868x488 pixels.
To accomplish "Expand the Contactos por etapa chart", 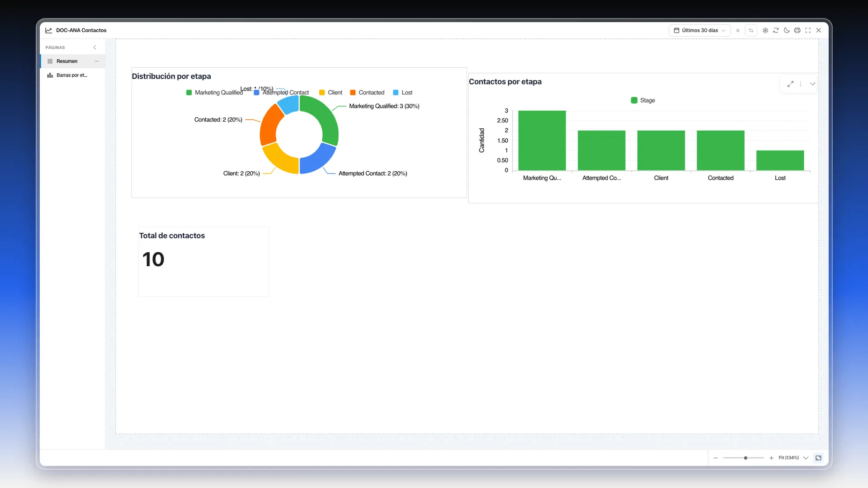I will [x=790, y=84].
